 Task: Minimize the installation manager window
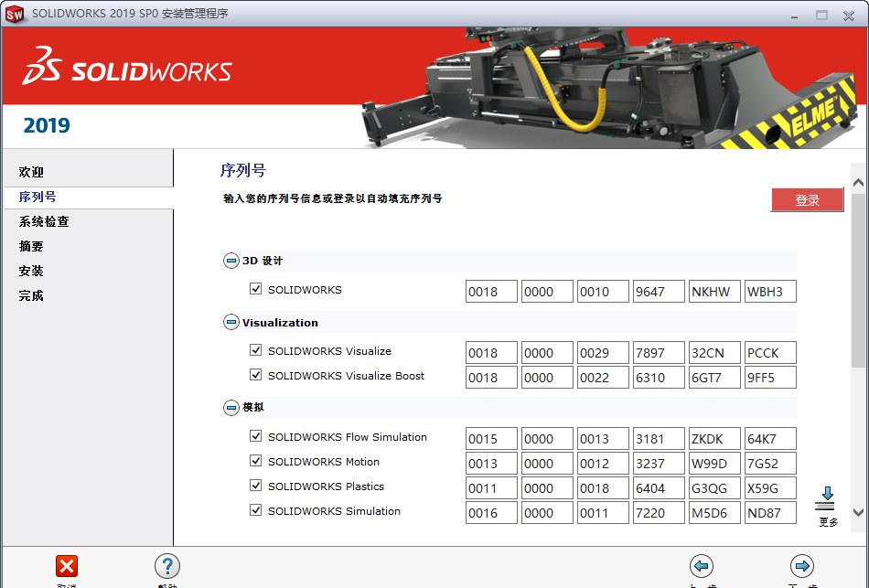click(794, 16)
